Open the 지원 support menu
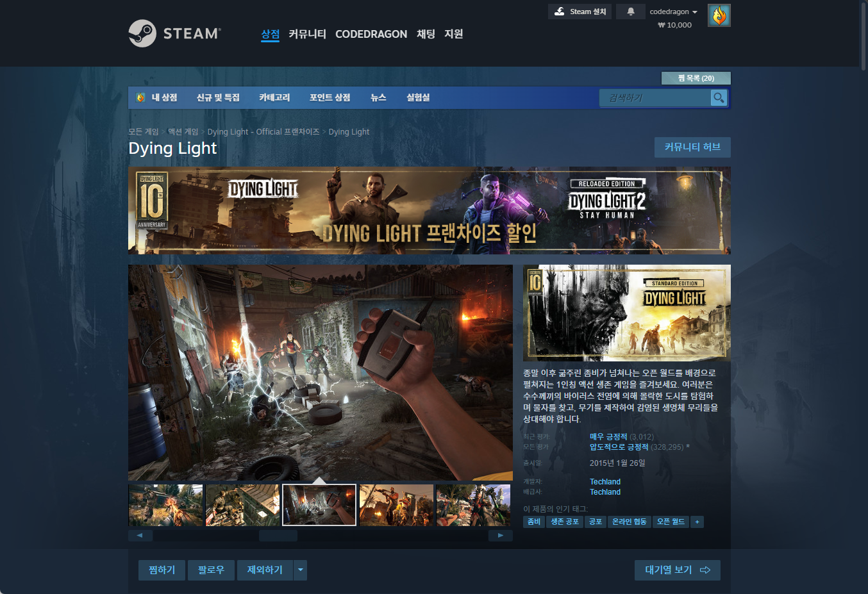Screen dimensions: 868x594 453,34
